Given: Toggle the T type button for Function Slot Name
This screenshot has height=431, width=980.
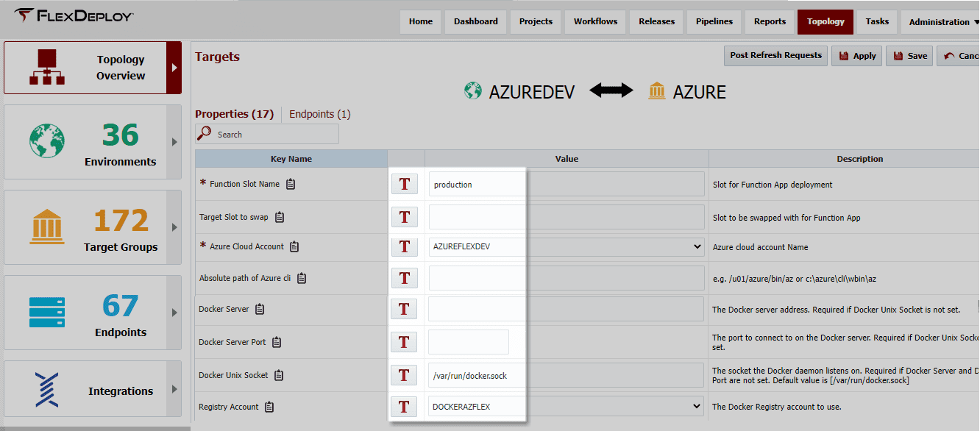Looking at the screenshot, I should pos(404,184).
